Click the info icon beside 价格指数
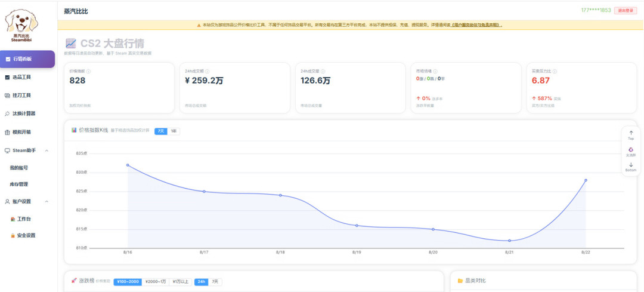 [x=89, y=71]
